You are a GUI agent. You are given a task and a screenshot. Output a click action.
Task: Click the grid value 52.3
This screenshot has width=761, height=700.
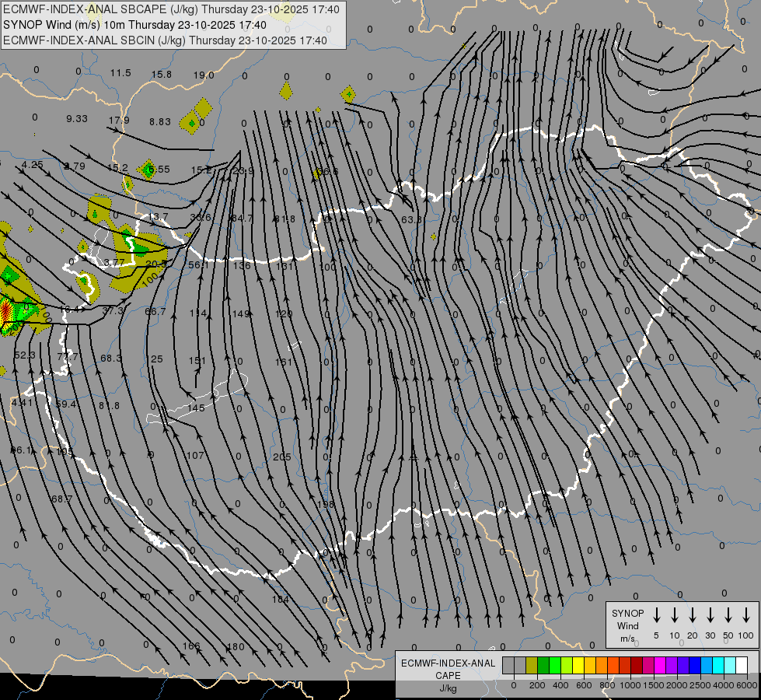click(25, 355)
